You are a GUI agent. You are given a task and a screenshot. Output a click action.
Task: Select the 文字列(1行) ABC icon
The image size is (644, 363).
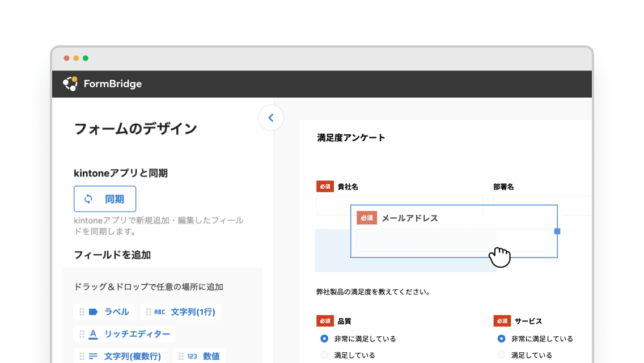point(160,311)
